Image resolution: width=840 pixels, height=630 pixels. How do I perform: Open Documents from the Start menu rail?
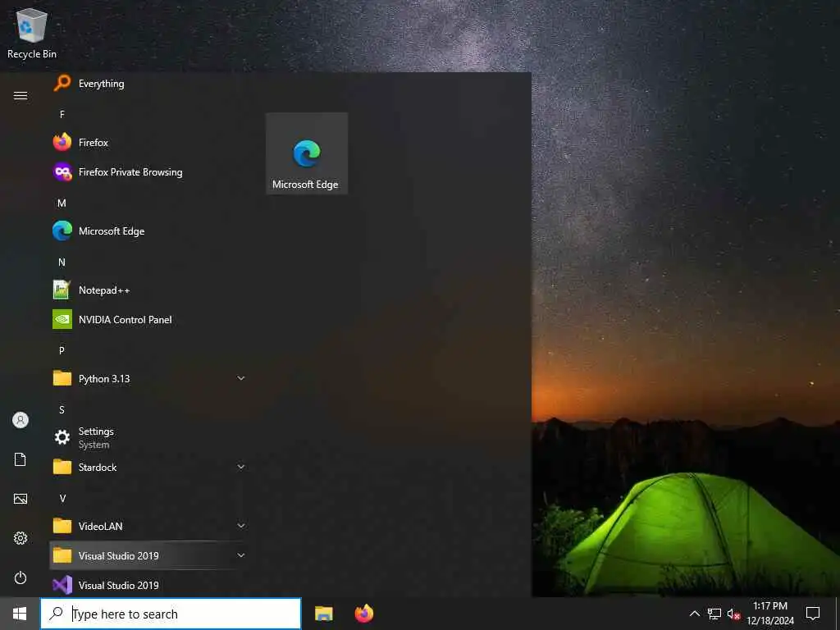pyautogui.click(x=21, y=459)
